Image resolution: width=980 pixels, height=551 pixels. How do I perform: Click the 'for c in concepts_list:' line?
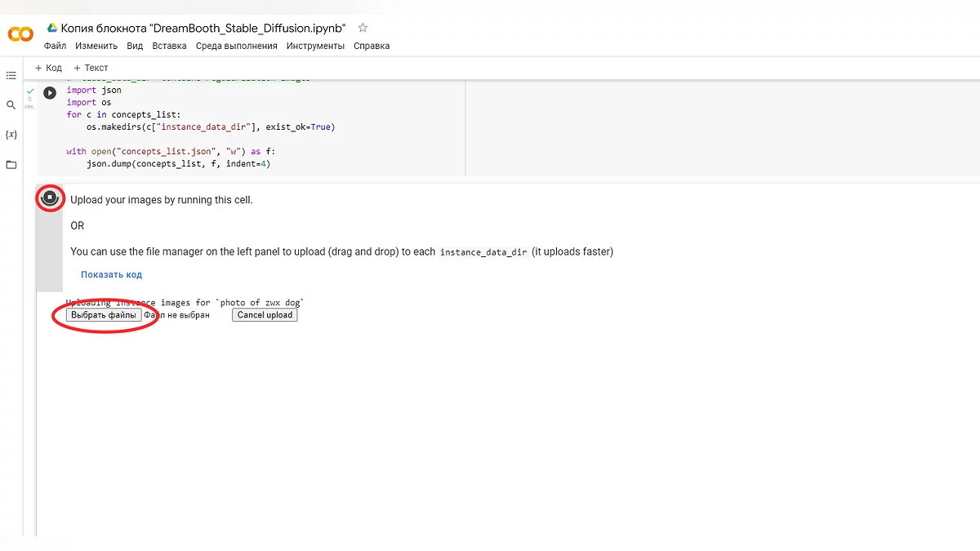point(123,115)
